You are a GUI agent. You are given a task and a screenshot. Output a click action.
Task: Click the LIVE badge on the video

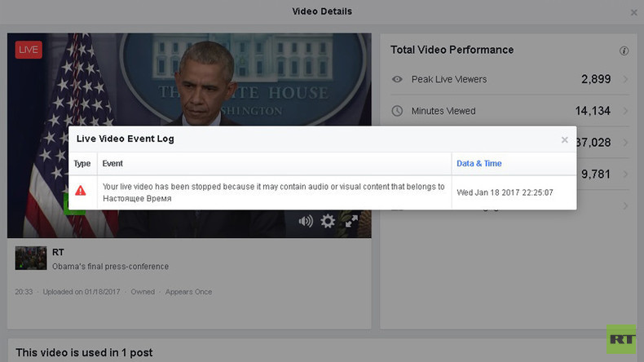coord(29,50)
